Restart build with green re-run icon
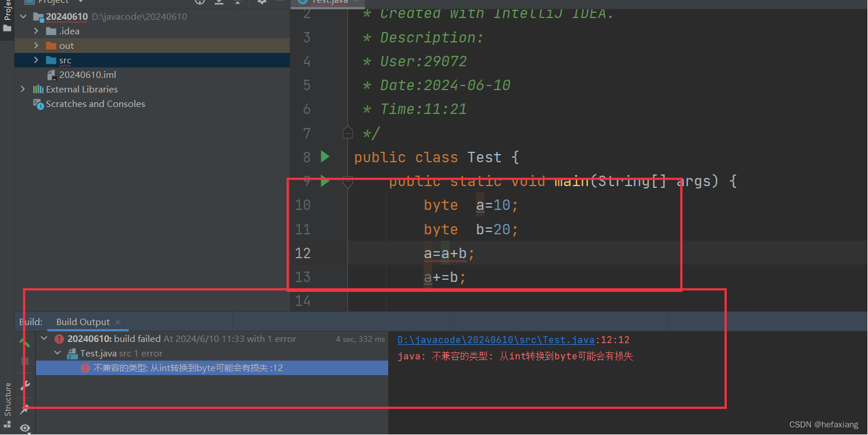The height and width of the screenshot is (435, 868). [24, 343]
